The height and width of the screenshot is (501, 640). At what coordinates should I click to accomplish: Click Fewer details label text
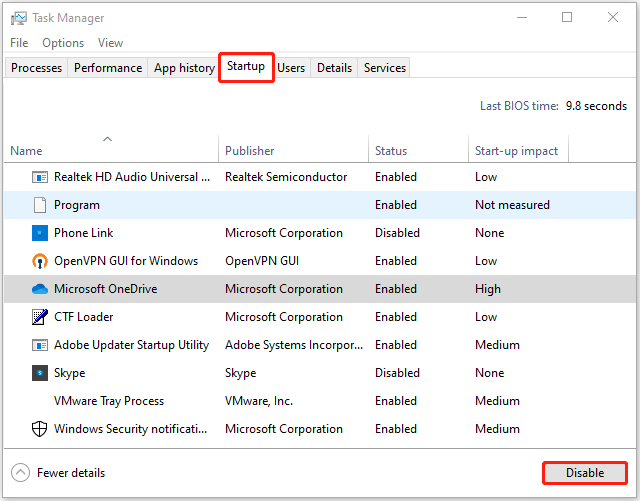click(71, 473)
